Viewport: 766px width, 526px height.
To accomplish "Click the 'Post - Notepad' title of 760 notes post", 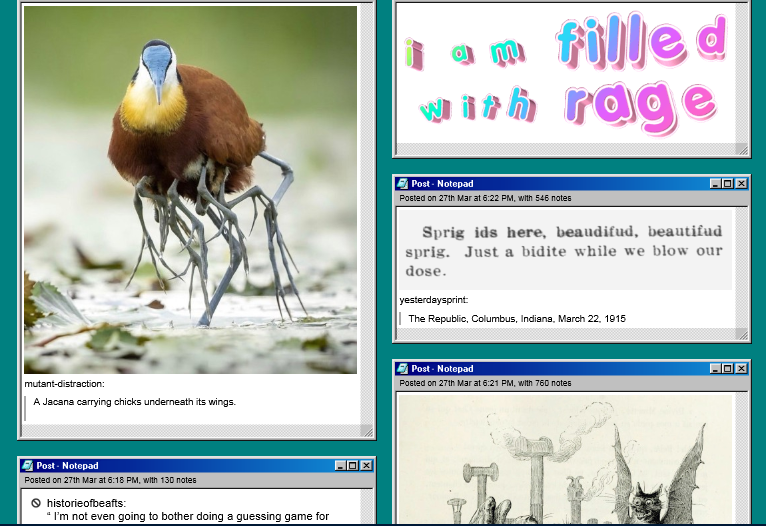I will 442,369.
